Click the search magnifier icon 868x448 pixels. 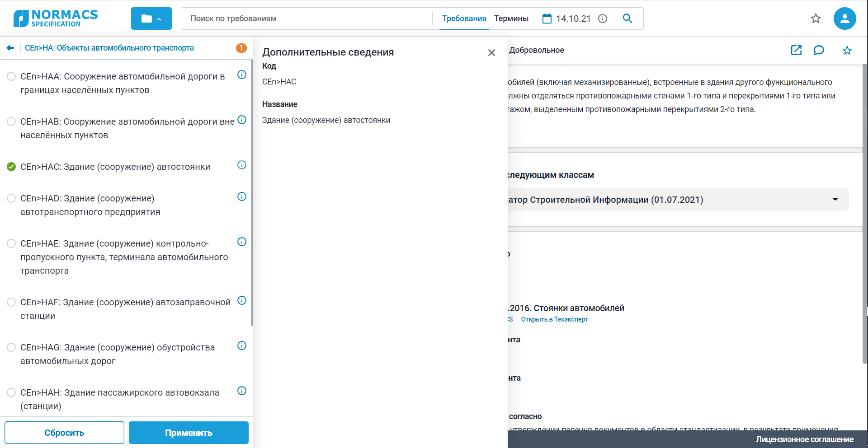(x=627, y=19)
